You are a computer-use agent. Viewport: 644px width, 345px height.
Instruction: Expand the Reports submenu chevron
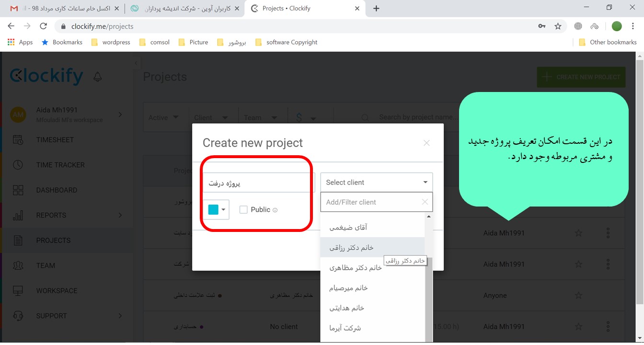coord(120,215)
